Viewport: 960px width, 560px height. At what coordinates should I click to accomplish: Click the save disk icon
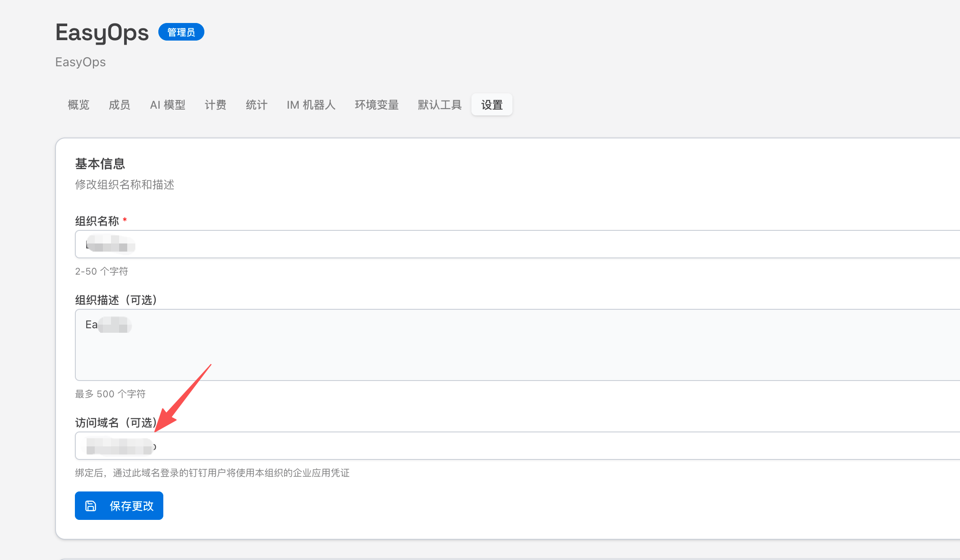pos(91,506)
